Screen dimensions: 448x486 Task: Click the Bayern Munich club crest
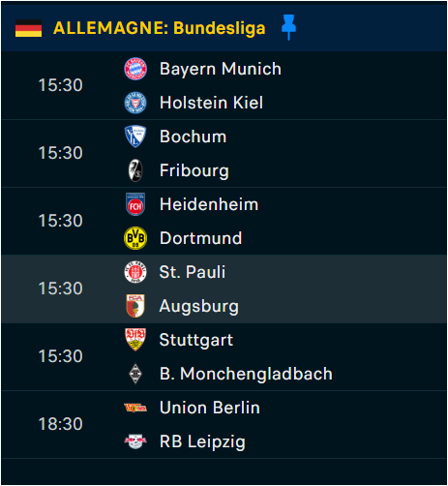click(135, 69)
